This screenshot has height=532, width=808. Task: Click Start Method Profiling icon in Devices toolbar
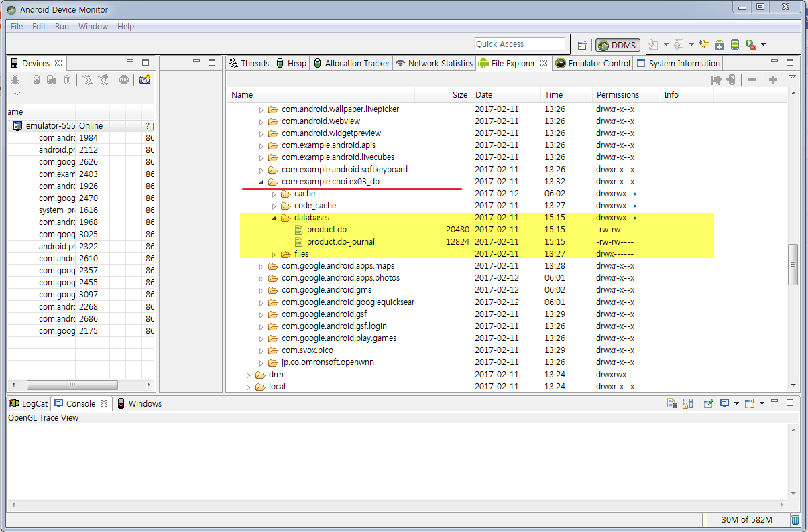103,80
